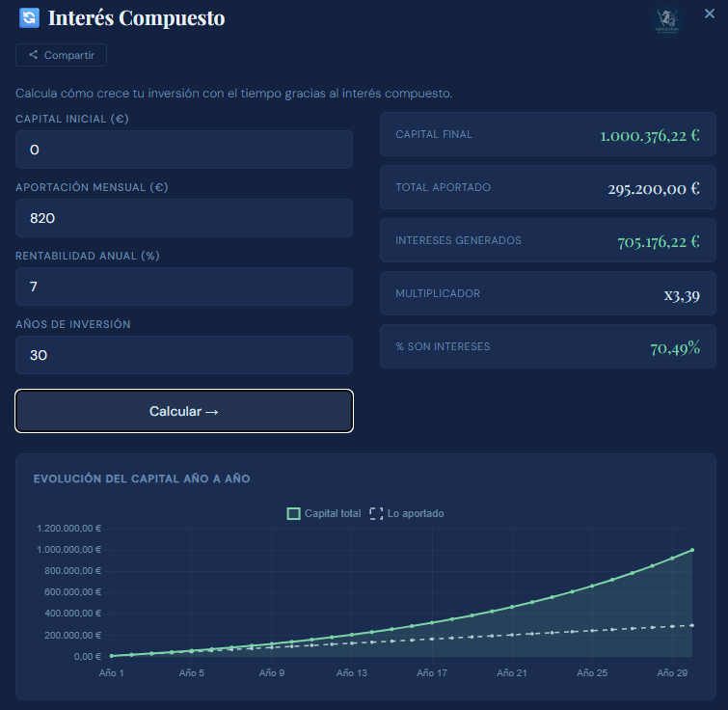This screenshot has height=710, width=728.
Task: Click the Año 5 axis label
Action: pos(191,672)
